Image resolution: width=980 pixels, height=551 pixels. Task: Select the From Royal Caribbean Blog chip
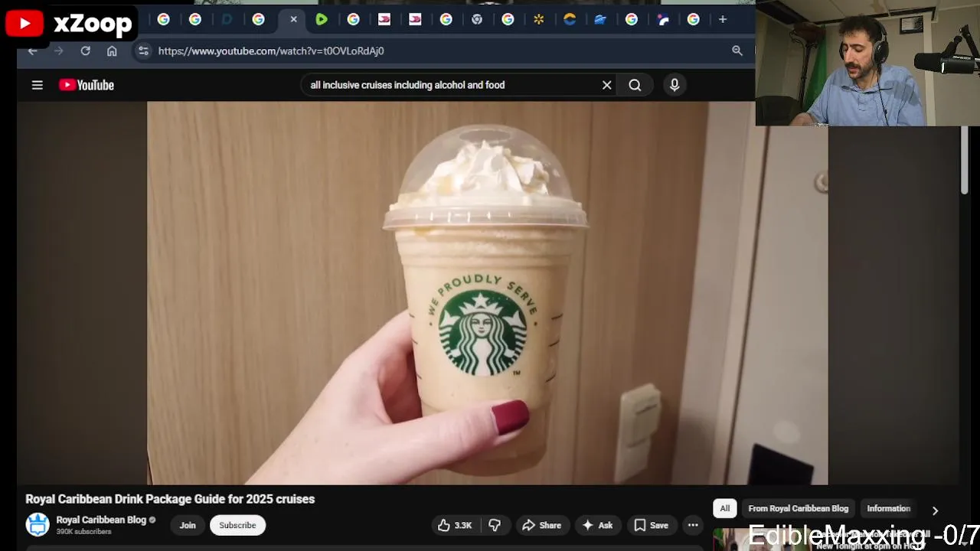[799, 508]
